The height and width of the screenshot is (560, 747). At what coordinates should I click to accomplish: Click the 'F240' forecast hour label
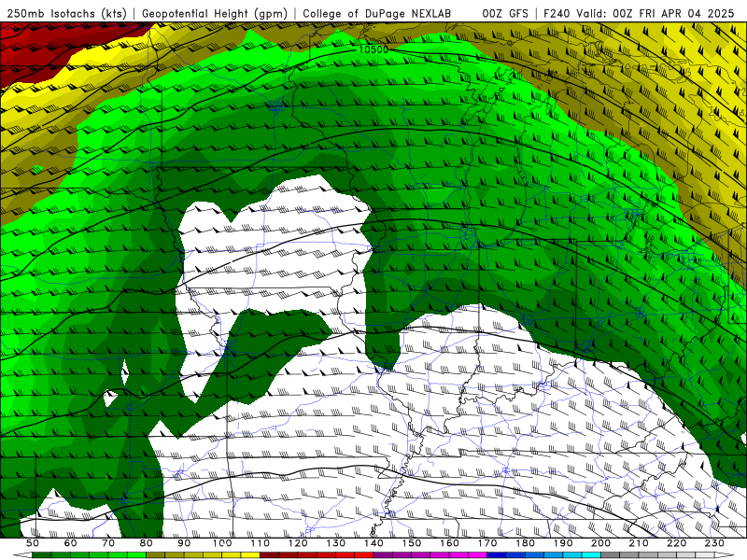pyautogui.click(x=557, y=13)
